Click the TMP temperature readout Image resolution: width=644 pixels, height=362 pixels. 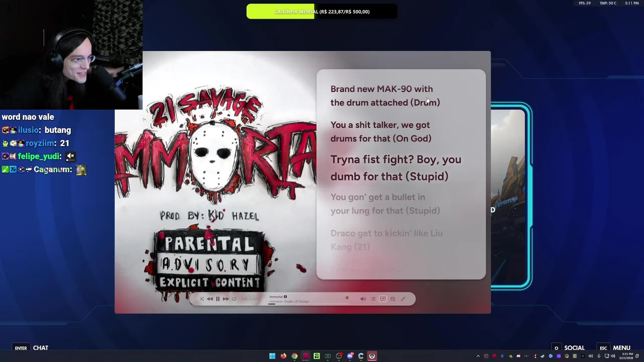tap(608, 4)
